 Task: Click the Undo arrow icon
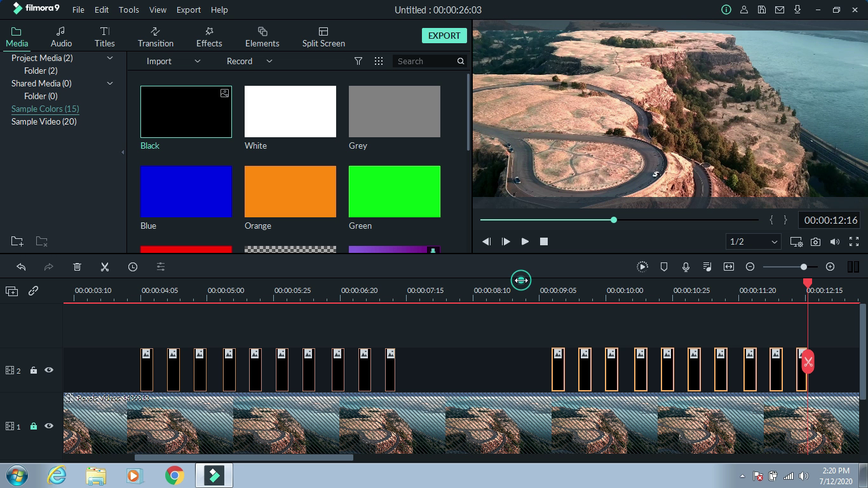[x=22, y=267]
